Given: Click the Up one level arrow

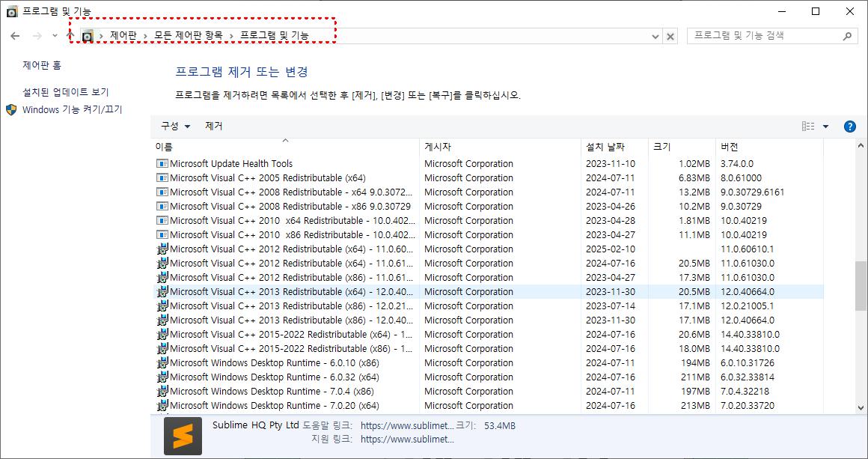Looking at the screenshot, I should (70, 35).
